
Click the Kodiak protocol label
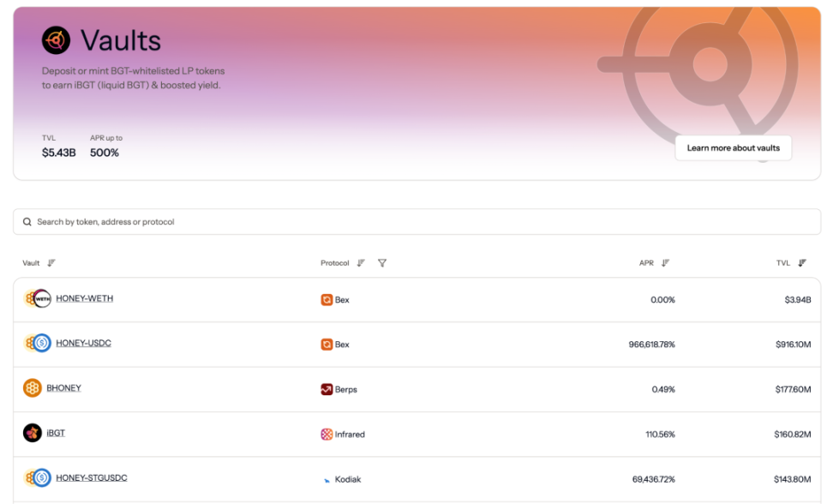coord(348,479)
